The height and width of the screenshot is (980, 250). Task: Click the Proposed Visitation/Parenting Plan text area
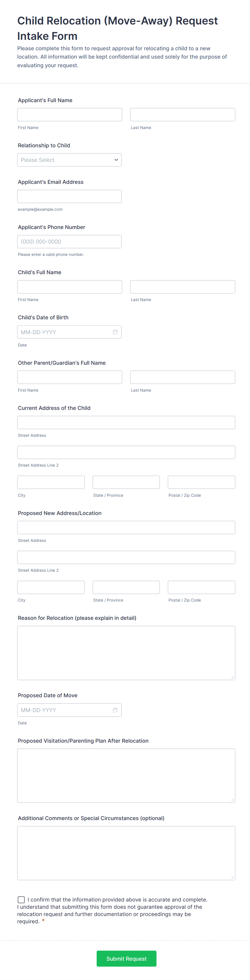pyautogui.click(x=126, y=775)
